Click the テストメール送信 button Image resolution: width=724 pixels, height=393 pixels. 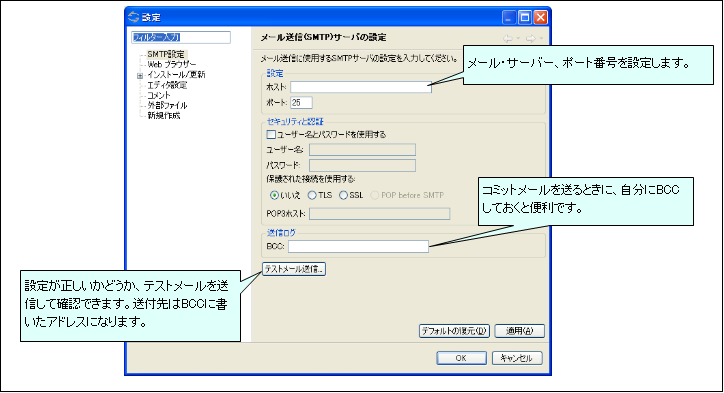[x=294, y=269]
